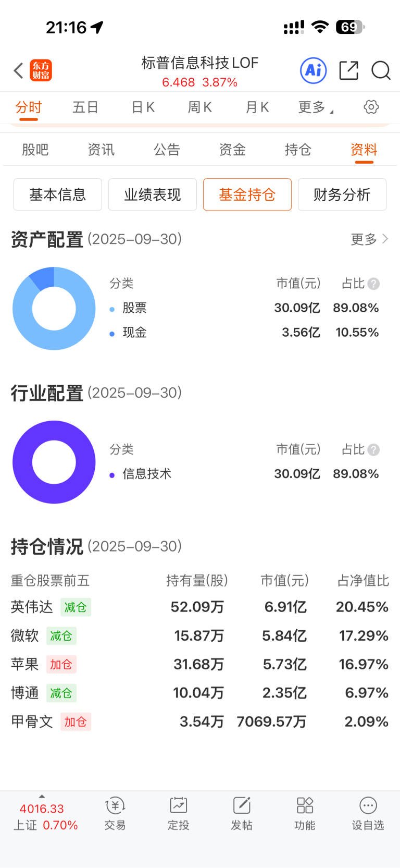The height and width of the screenshot is (868, 400).
Task: Open the AI assistant icon
Action: coord(314,70)
